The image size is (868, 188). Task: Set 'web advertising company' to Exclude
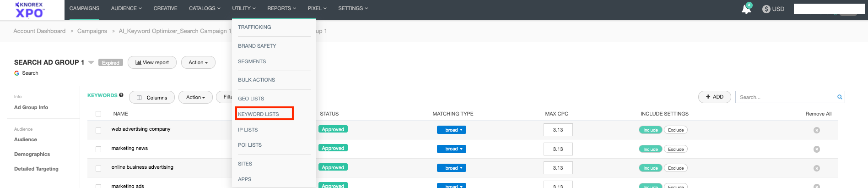675,130
